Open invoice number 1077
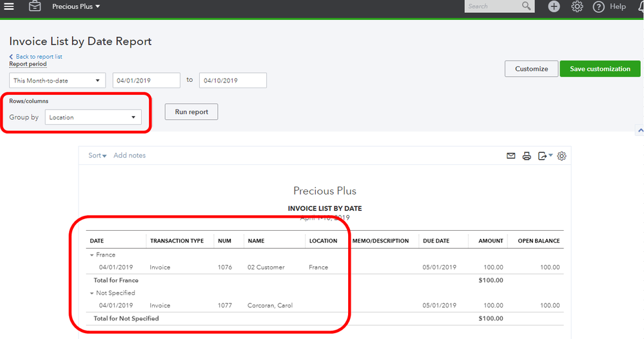 click(225, 305)
